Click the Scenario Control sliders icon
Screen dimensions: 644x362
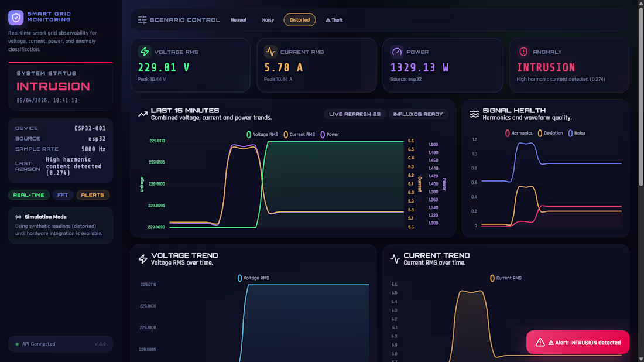coord(142,20)
